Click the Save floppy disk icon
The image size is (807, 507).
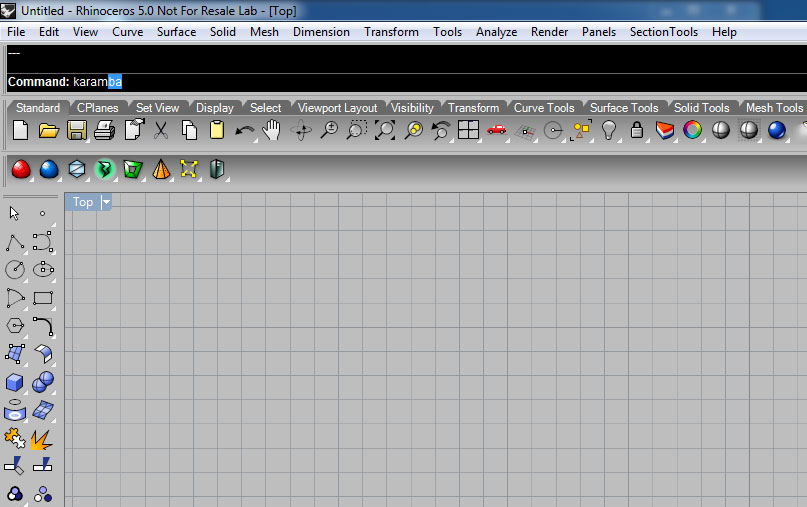(x=76, y=130)
